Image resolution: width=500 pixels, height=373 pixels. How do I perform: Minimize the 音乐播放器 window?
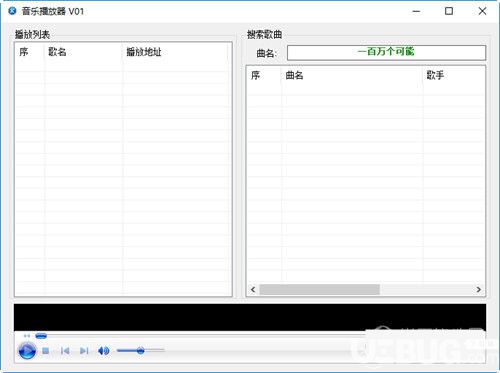(x=416, y=11)
